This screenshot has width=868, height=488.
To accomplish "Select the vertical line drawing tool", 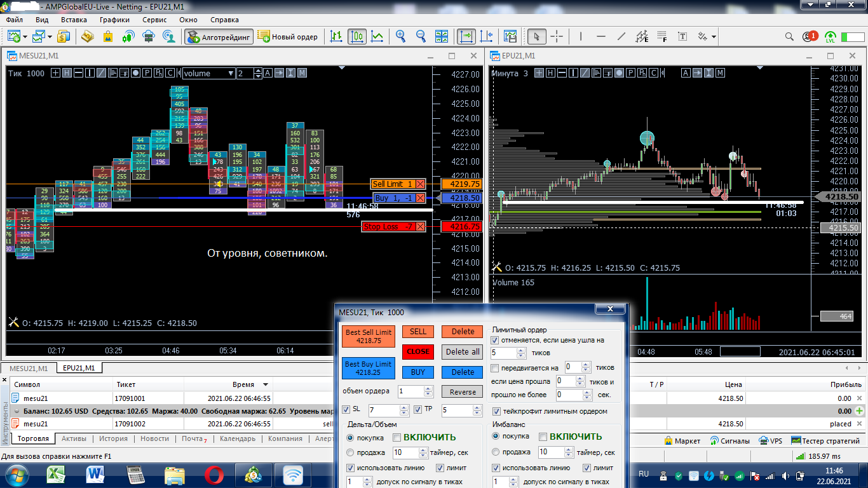I will click(580, 36).
